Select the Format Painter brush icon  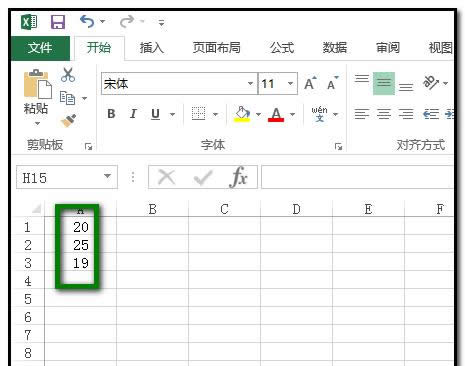coord(68,121)
